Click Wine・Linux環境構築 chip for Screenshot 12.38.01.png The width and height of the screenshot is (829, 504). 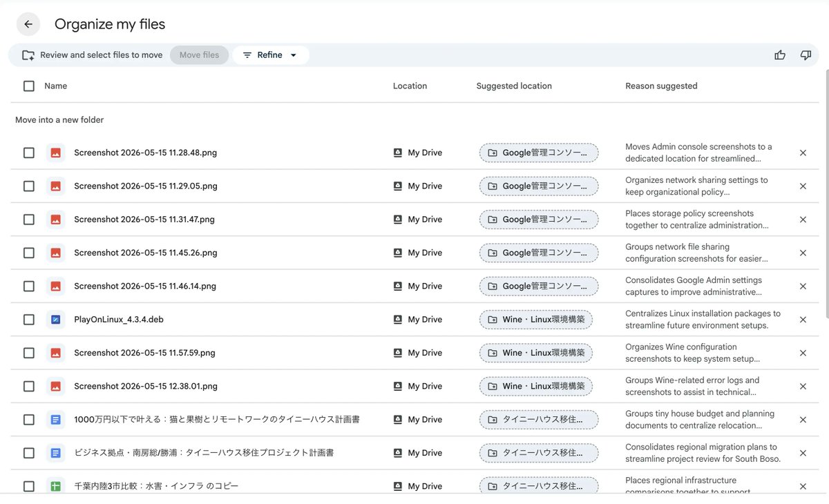coord(536,386)
